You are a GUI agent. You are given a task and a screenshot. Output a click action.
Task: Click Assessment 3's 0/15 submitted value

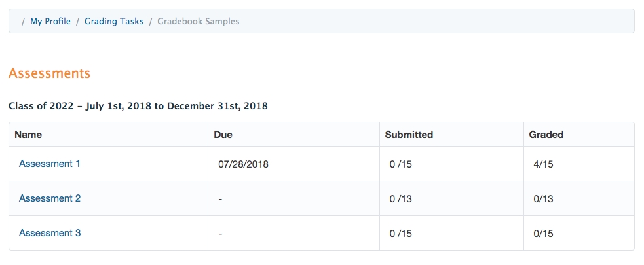click(400, 234)
